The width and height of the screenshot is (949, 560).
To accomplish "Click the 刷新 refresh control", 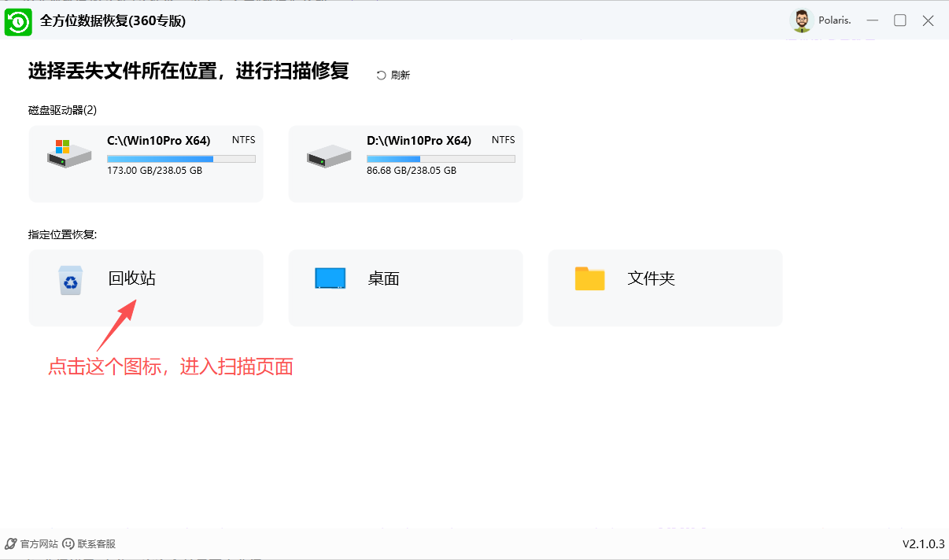I will 393,74.
